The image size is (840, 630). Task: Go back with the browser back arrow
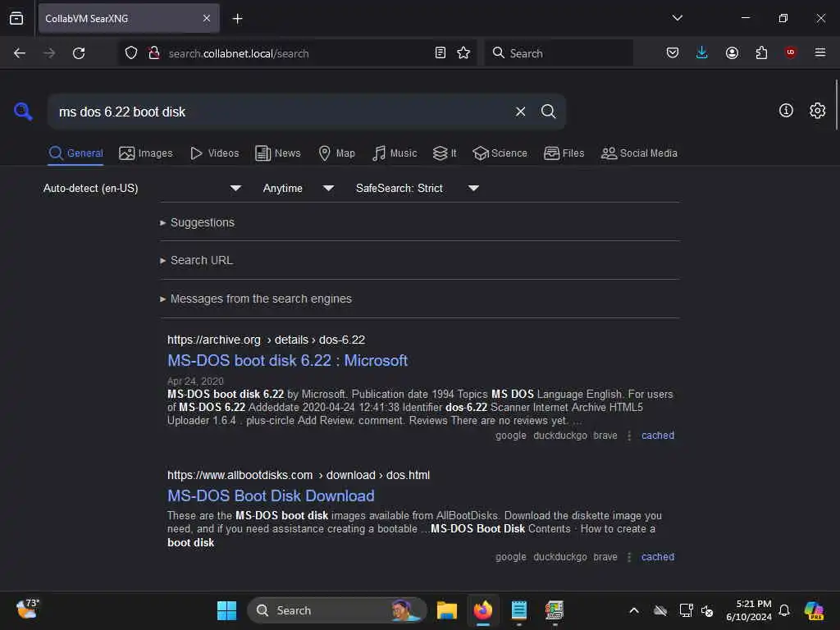pyautogui.click(x=20, y=53)
